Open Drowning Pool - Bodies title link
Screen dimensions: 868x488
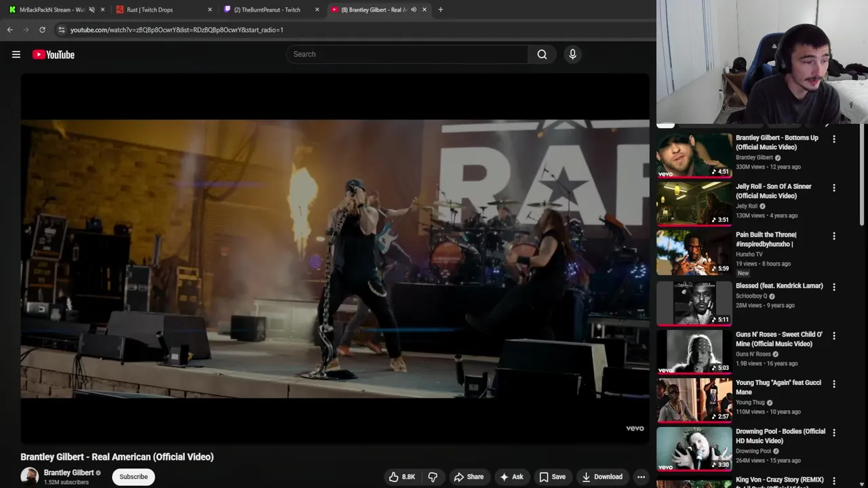click(x=781, y=436)
